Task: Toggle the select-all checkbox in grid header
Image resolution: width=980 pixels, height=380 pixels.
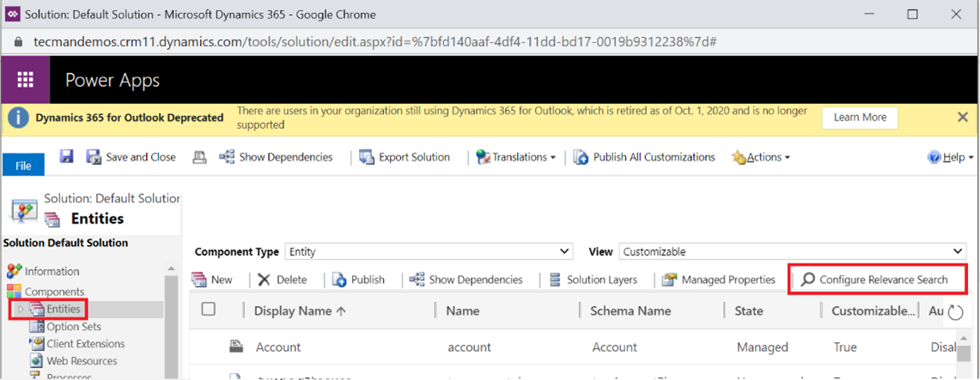Action: click(209, 310)
